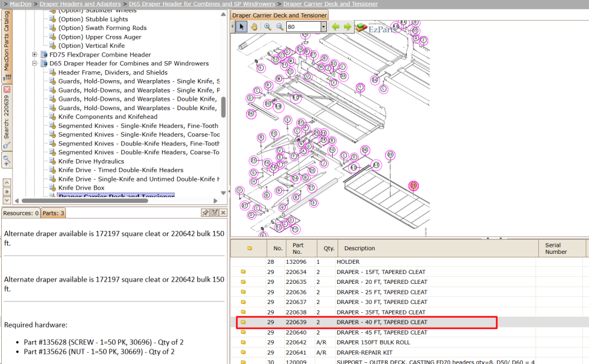
Task: Click the Serial Number column header
Action: [562, 249]
